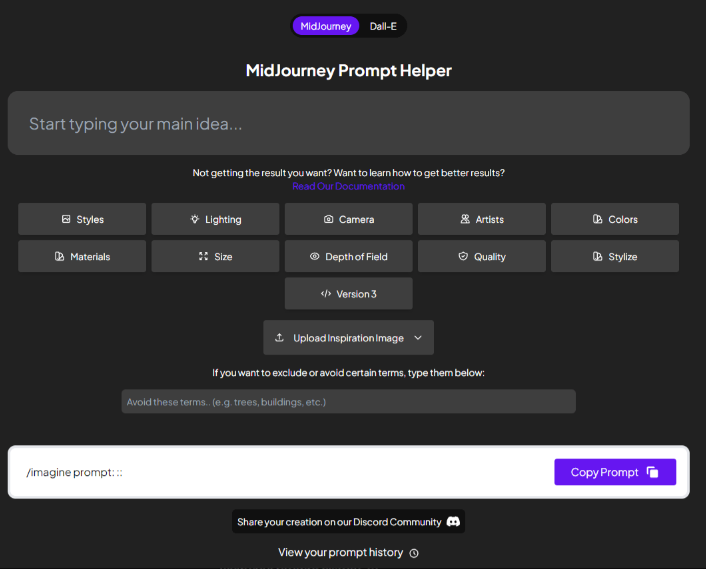The height and width of the screenshot is (569, 706).
Task: Click the people icon on Artists button
Action: (465, 219)
